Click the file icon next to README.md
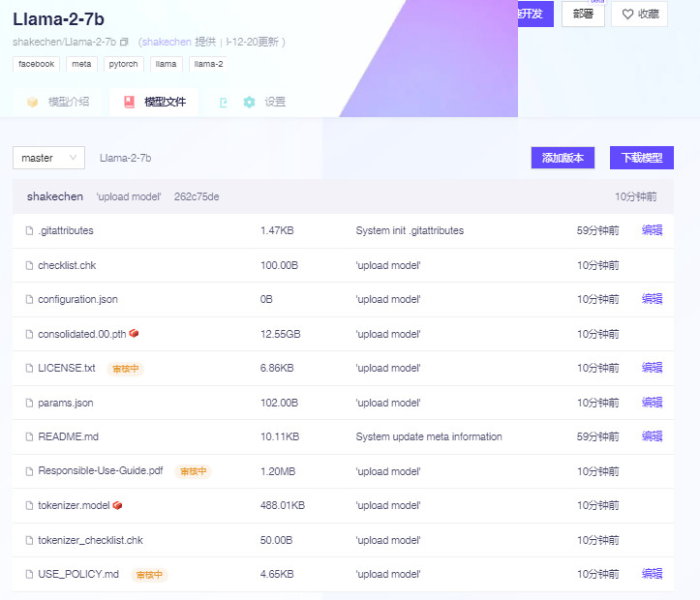 coord(29,437)
